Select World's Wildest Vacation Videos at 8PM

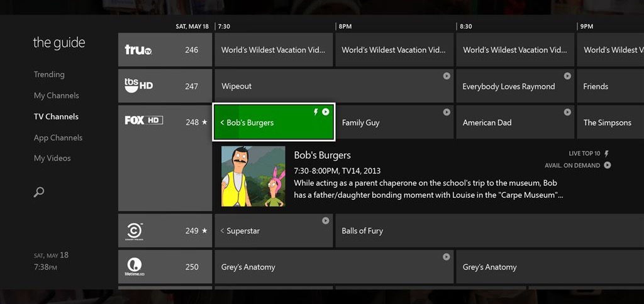394,50
